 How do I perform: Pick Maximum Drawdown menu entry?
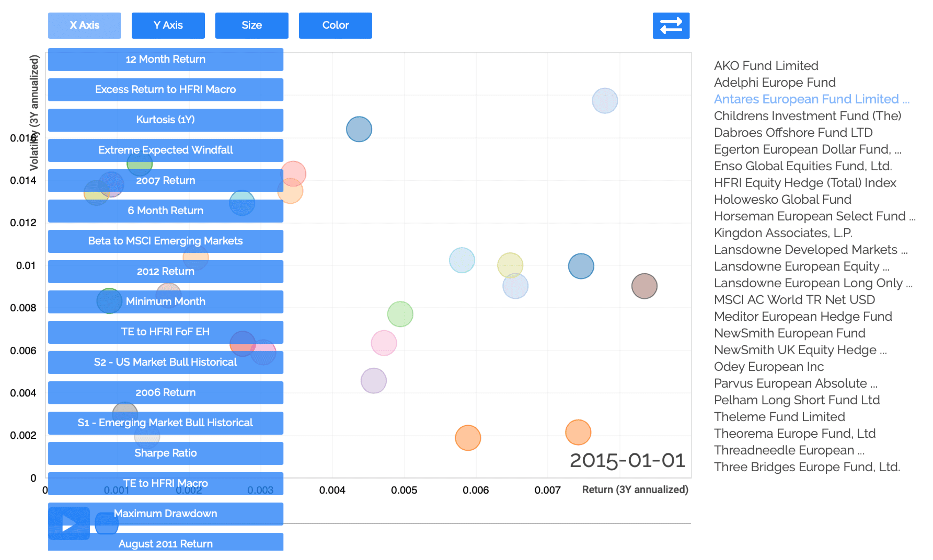(x=166, y=514)
